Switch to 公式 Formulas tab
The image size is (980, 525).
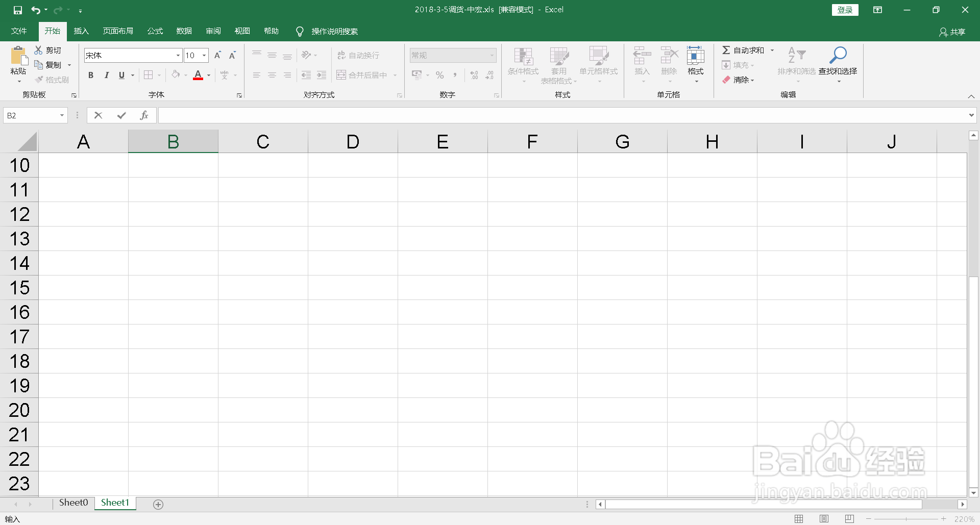(x=155, y=31)
